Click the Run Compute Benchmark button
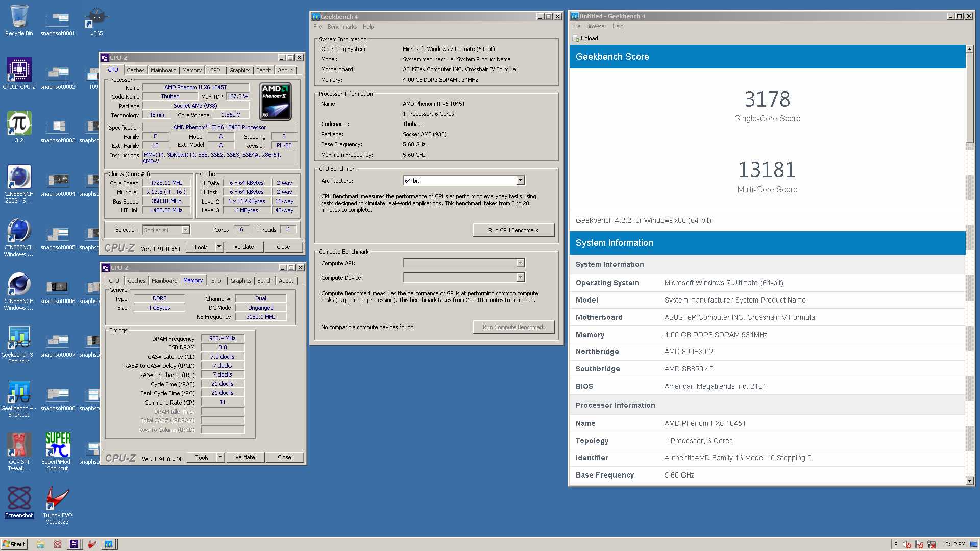 point(513,327)
